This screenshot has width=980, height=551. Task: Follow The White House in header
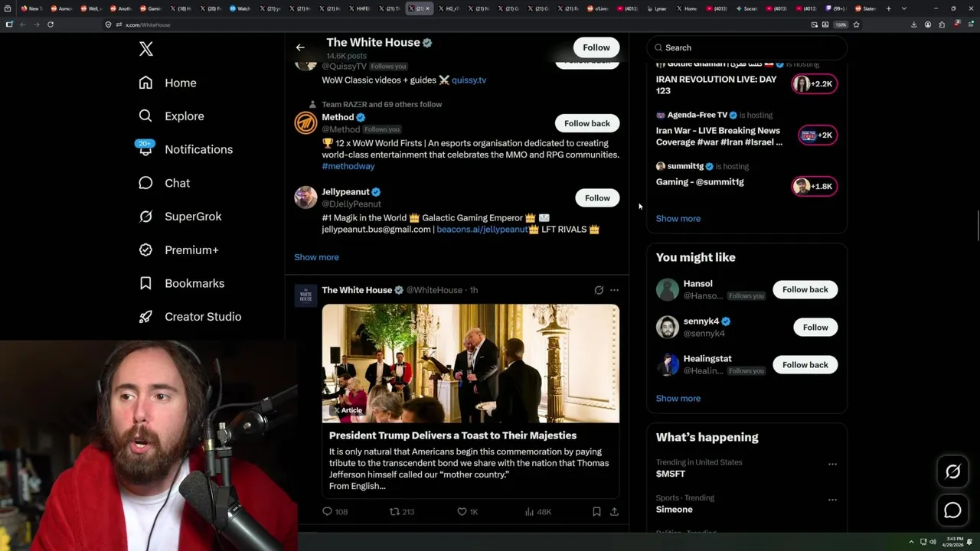(596, 47)
